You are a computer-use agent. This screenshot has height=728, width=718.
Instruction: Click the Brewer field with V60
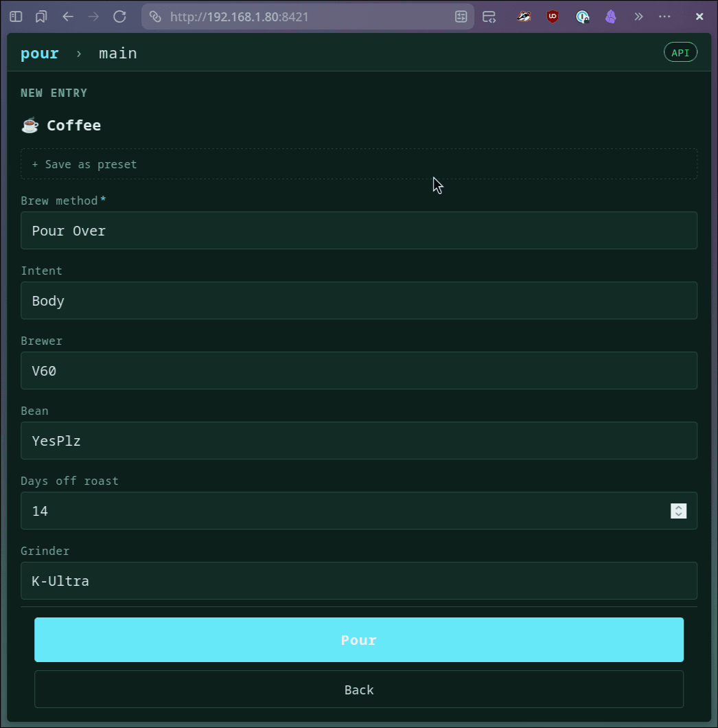359,370
